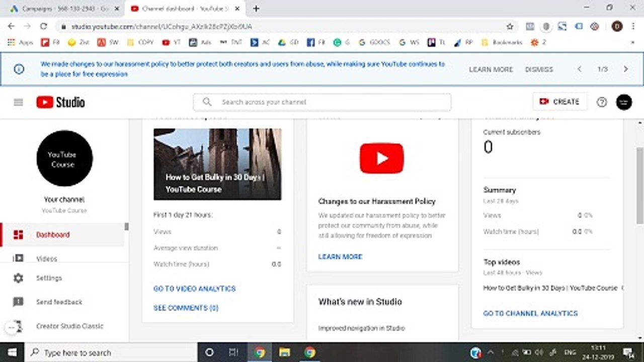Select Dashboard in the left sidebar
Viewport: 644px width, 362px height.
pos(62,235)
